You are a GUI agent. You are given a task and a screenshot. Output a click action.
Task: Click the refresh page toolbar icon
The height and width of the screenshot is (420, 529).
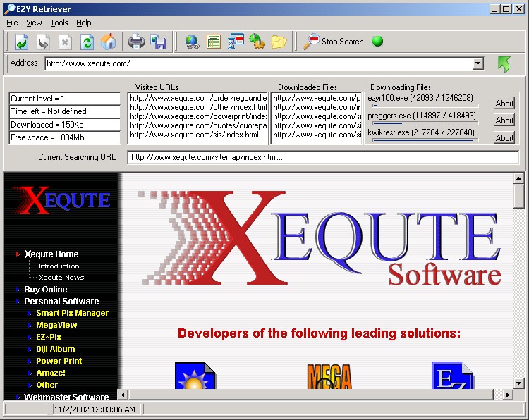tap(87, 42)
